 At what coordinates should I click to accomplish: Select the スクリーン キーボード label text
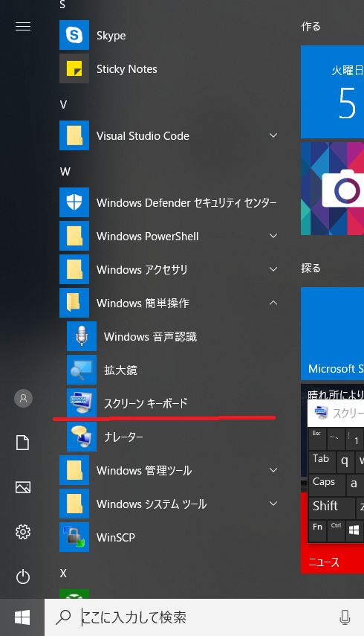pos(146,403)
